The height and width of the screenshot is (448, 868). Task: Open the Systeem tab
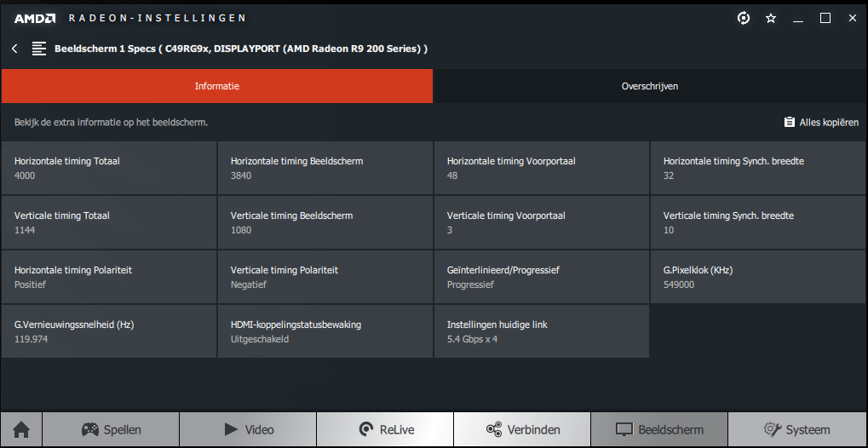pos(797,429)
